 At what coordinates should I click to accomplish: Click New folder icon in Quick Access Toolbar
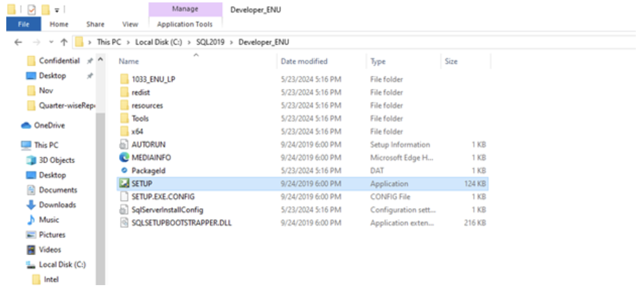click(45, 9)
